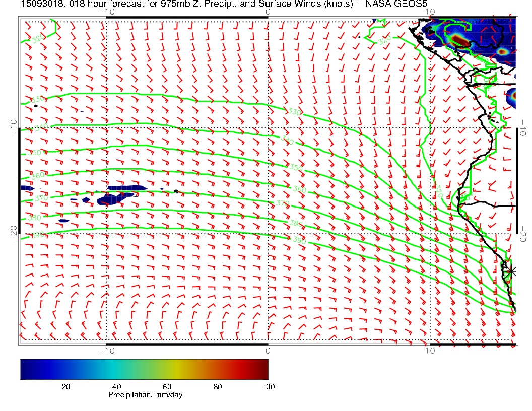Click the -10 longitude label on the top axis
This screenshot has width=532, height=411.
(106, 12)
